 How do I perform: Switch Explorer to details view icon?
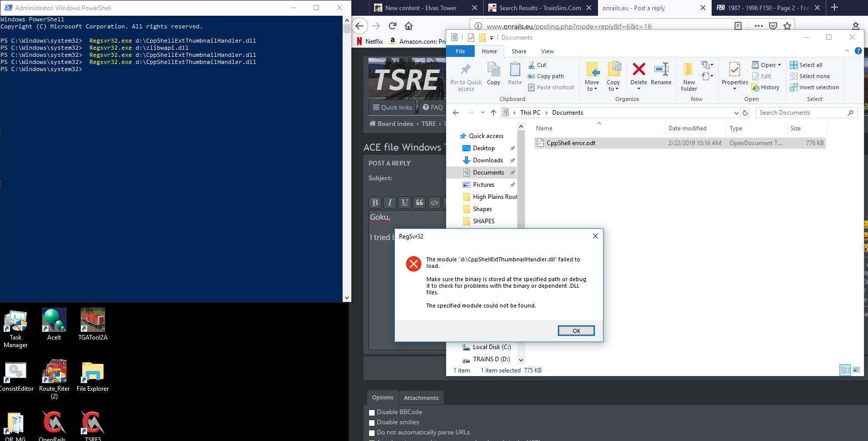point(845,370)
